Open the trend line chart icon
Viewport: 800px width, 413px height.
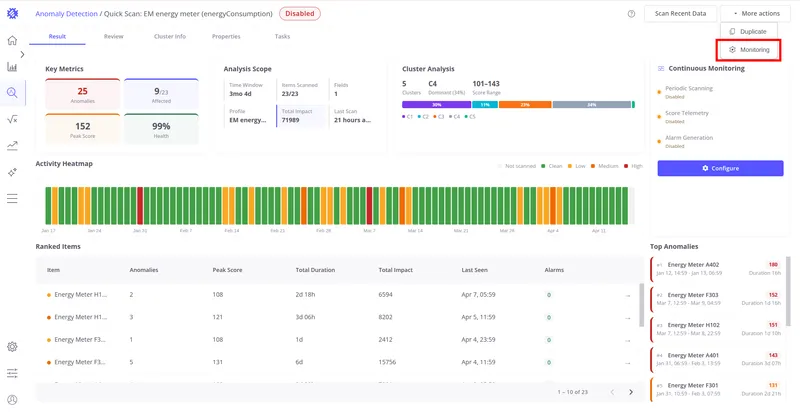(x=12, y=146)
